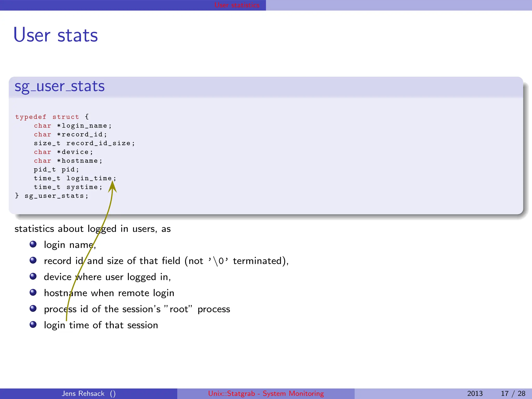Click the 'sg_user_stats' block heading

[x=59, y=87]
